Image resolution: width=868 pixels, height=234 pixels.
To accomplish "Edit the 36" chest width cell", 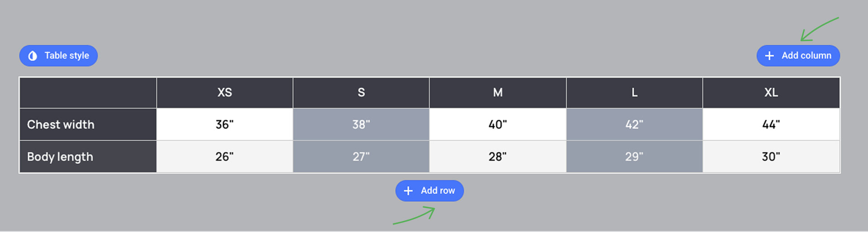I will tap(225, 124).
